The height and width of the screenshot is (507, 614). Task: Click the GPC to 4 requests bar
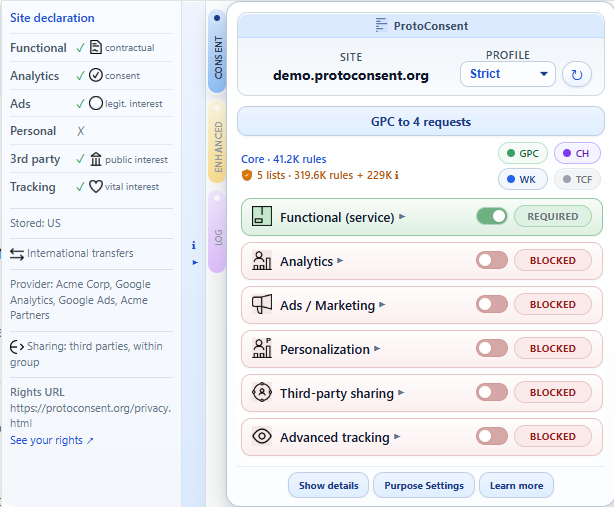click(x=421, y=121)
